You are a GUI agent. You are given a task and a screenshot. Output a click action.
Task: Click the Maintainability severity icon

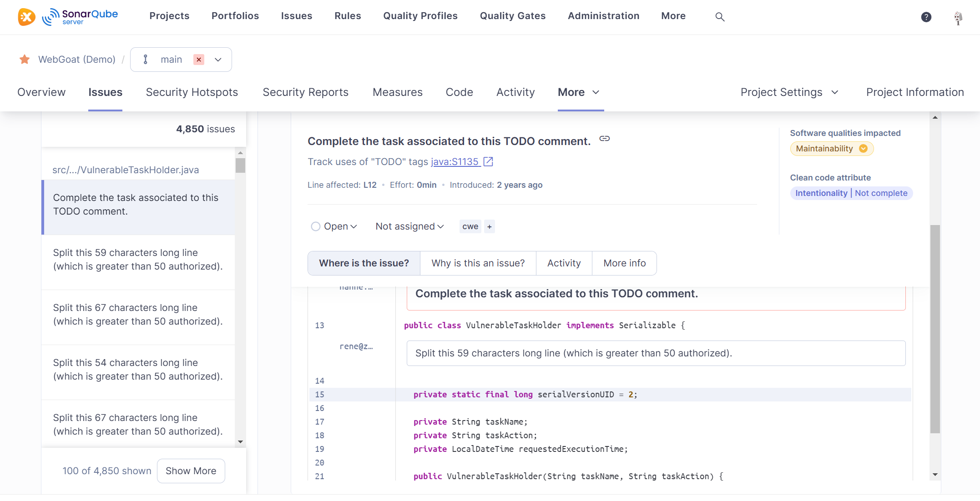(x=863, y=149)
